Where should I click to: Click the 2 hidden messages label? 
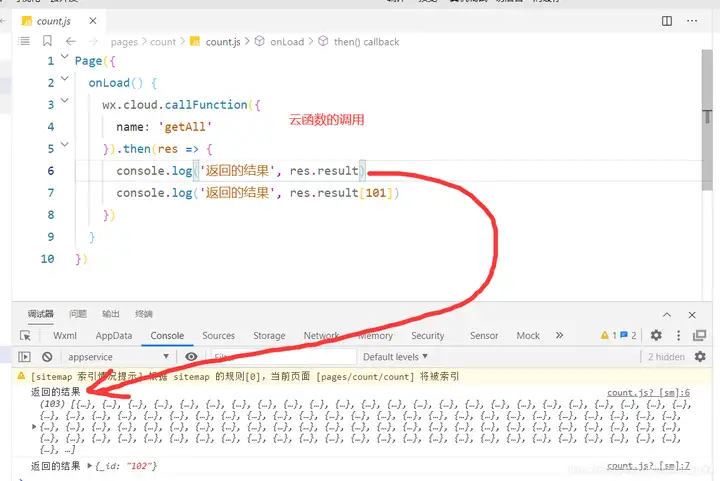pyautogui.click(x=666, y=357)
